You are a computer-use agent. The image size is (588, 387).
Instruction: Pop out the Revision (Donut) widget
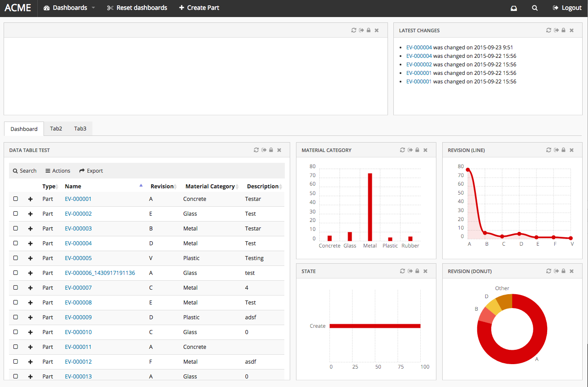556,271
